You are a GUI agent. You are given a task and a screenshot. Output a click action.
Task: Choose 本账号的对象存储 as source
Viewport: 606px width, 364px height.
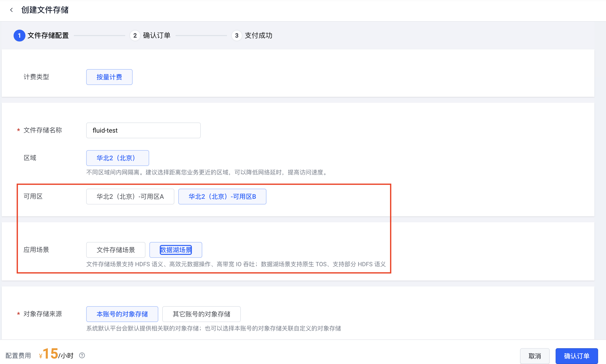tap(122, 314)
